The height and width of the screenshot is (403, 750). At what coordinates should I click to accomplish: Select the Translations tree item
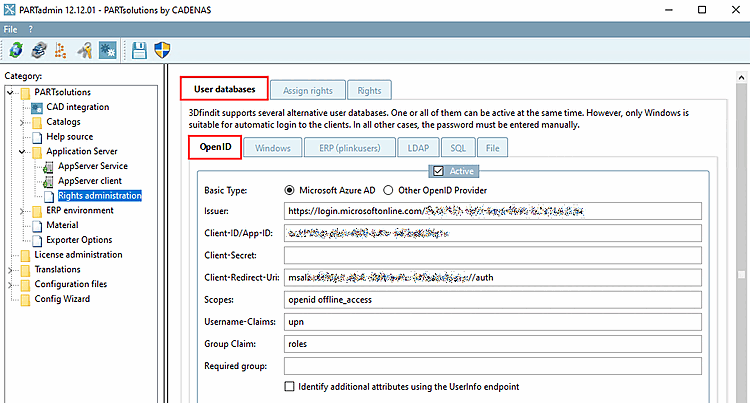(x=57, y=270)
